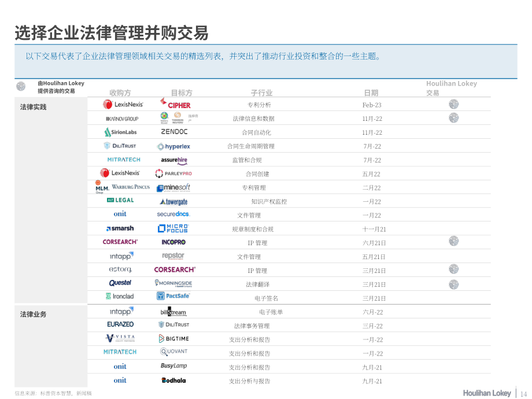Click the Mitratech logo beside Quovant
Viewport: 532px width, 399px height.
pos(120,352)
